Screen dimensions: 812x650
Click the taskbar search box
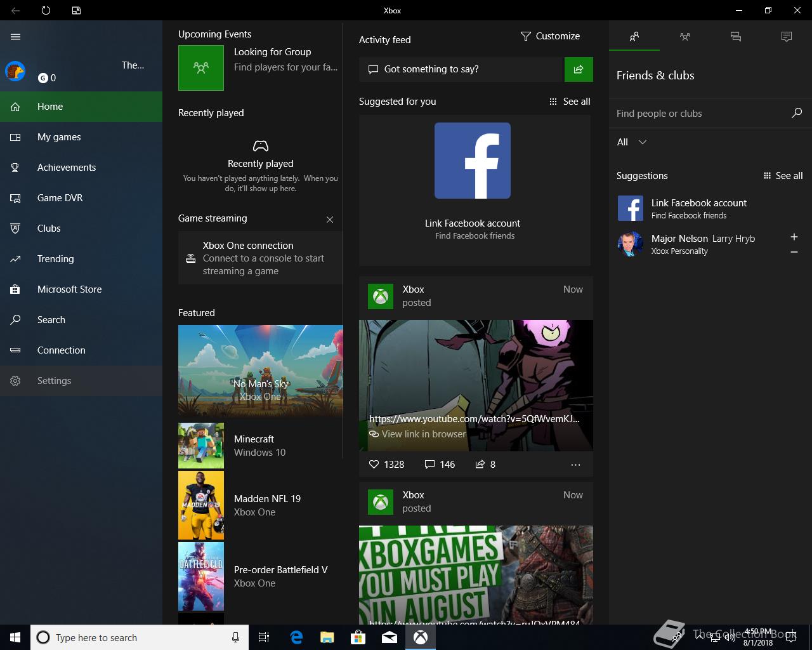tap(138, 637)
